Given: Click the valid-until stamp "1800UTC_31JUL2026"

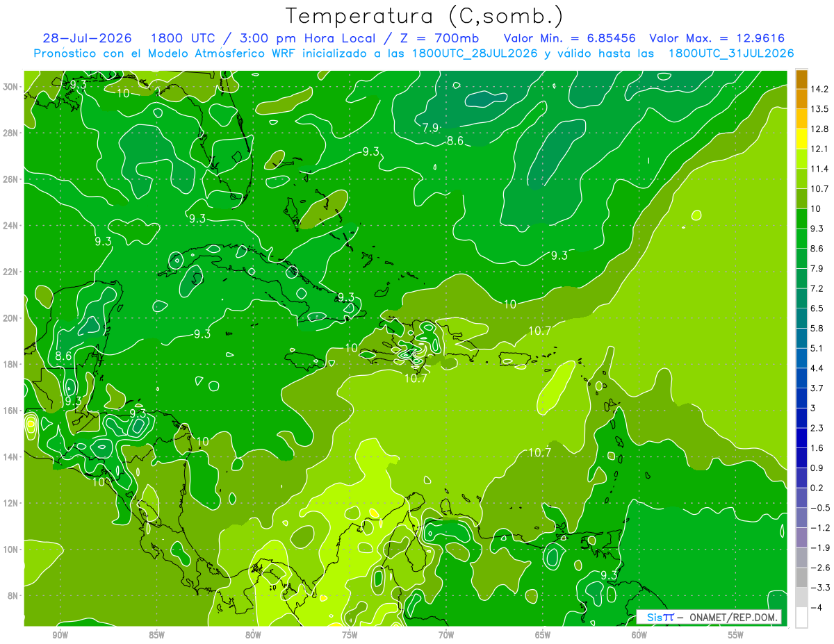Looking at the screenshot, I should [x=731, y=53].
